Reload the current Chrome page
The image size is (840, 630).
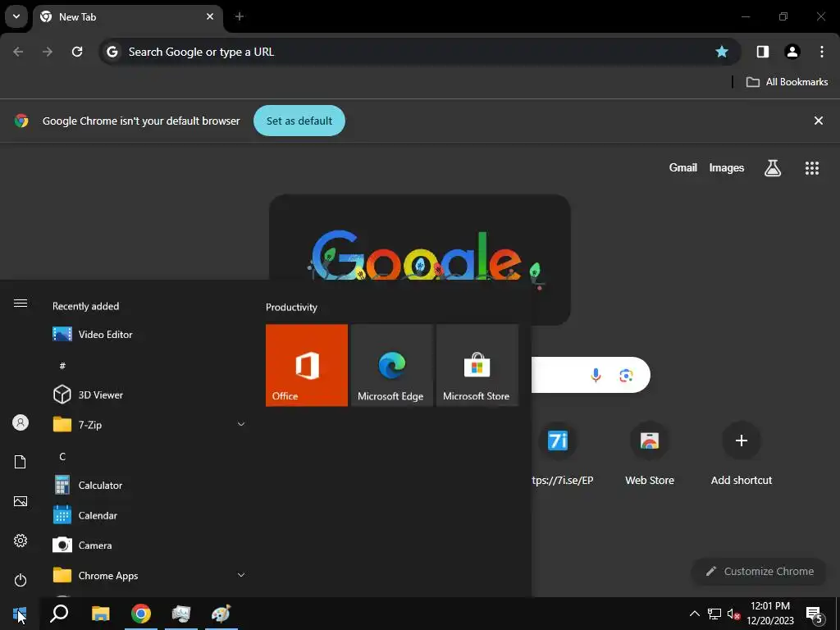click(77, 52)
